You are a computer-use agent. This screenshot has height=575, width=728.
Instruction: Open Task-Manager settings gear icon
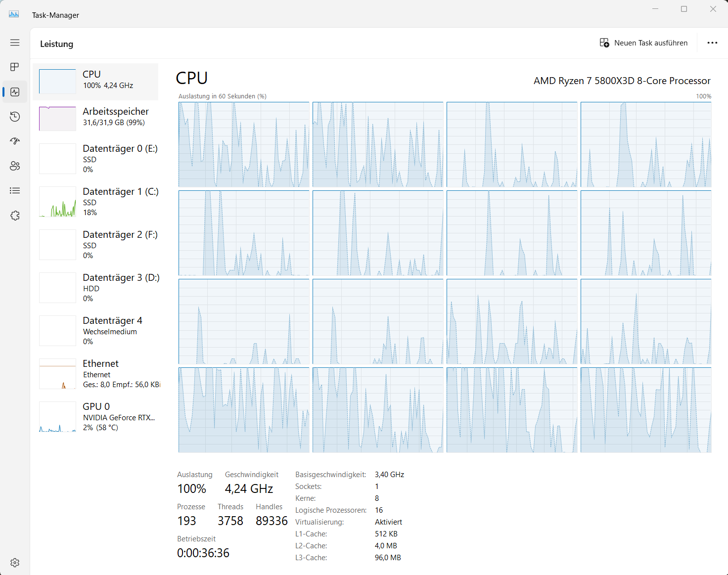coord(15,563)
